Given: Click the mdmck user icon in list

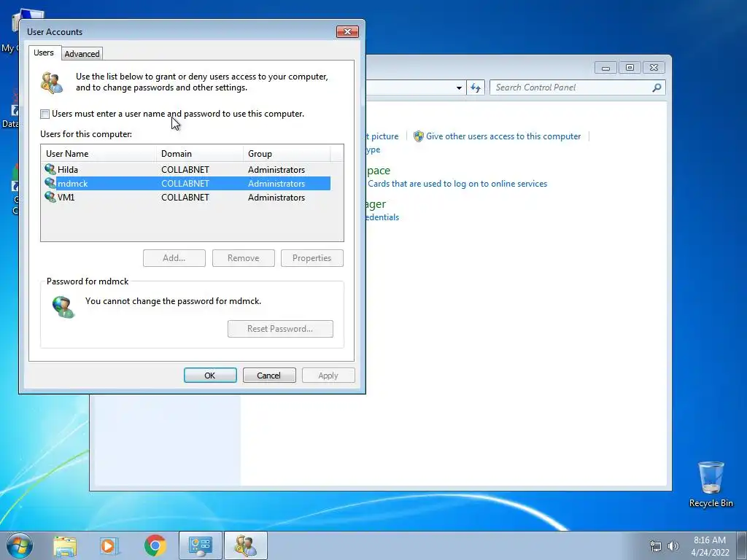Looking at the screenshot, I should point(50,183).
